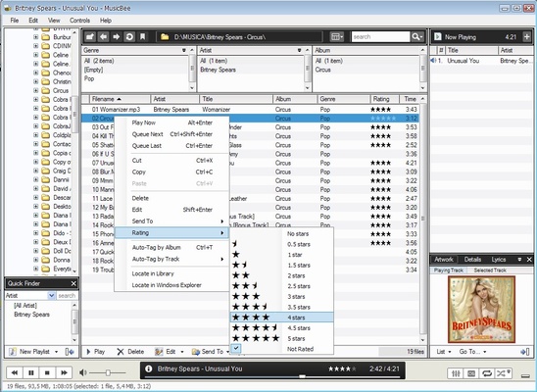Expand the Dido folder in tree
This screenshot has height=392, width=537.
click(x=35, y=233)
